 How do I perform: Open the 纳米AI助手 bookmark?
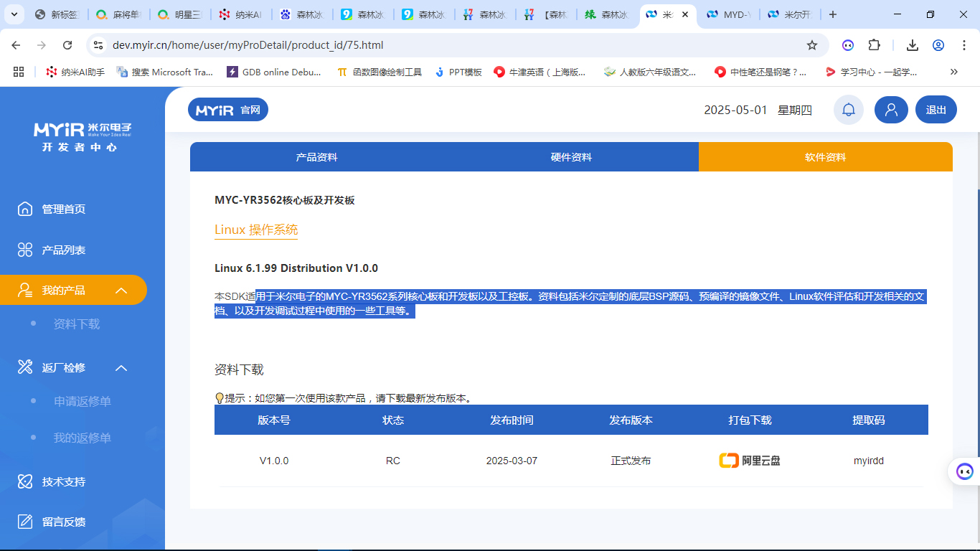coord(75,72)
